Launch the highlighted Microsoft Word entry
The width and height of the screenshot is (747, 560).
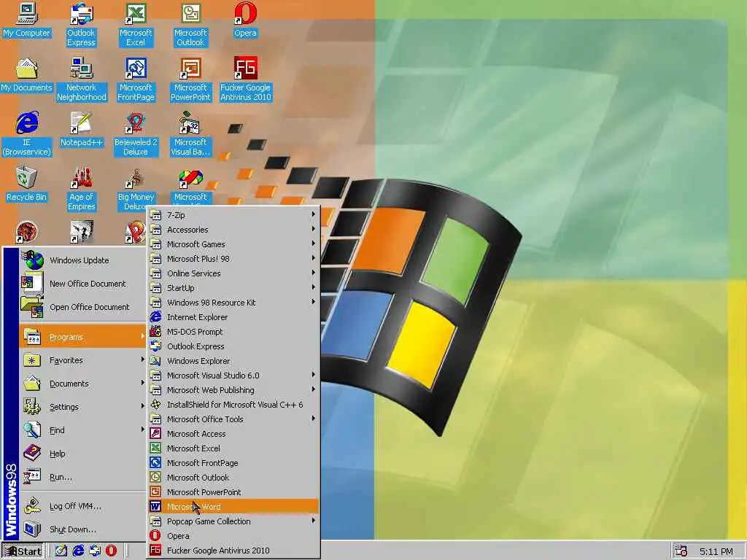tap(233, 507)
